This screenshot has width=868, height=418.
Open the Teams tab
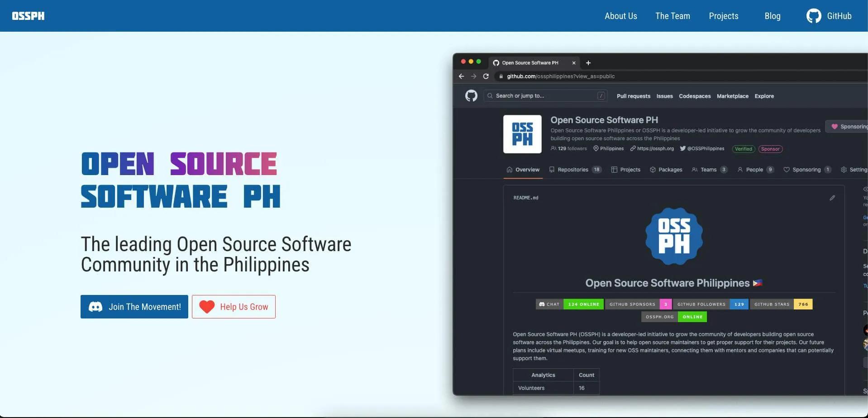(709, 170)
